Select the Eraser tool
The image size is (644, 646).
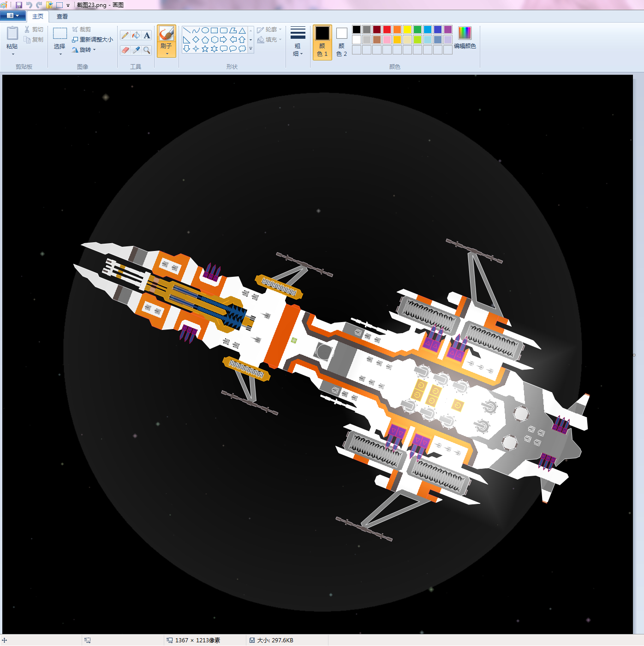pos(125,50)
